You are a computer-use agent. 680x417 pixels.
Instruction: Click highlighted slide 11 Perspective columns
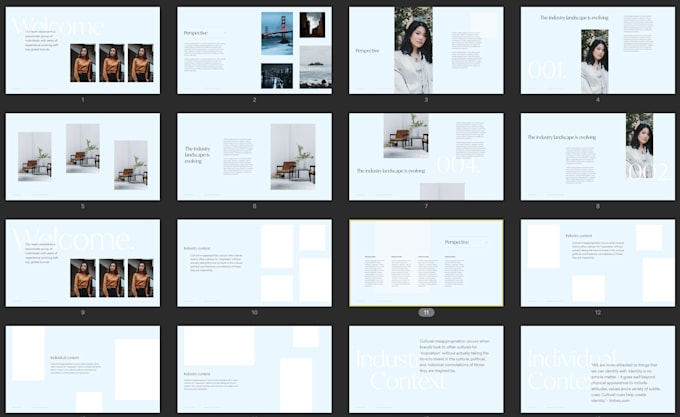pyautogui.click(x=426, y=263)
